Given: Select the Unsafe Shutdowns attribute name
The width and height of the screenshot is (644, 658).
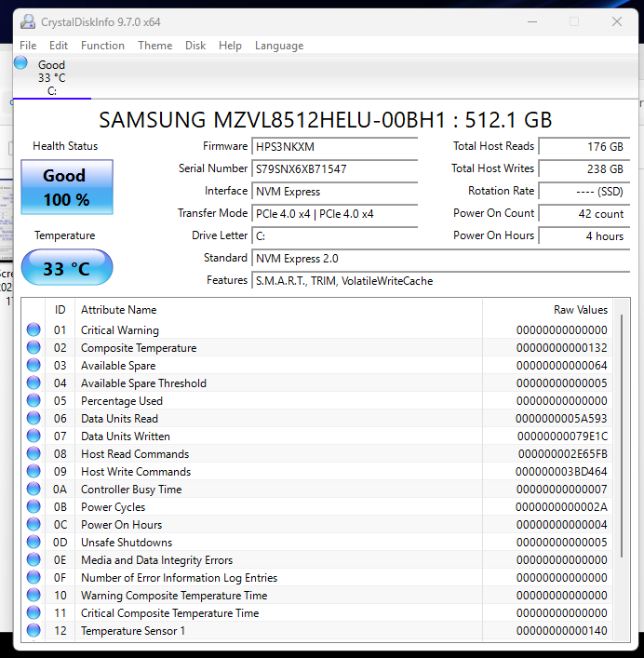Looking at the screenshot, I should 127,543.
